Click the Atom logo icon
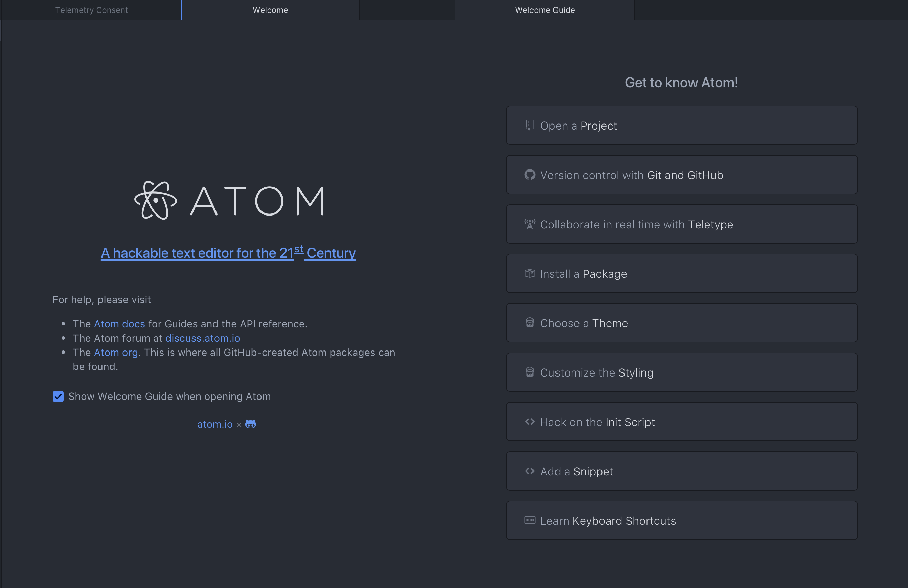The image size is (908, 588). pos(156,200)
